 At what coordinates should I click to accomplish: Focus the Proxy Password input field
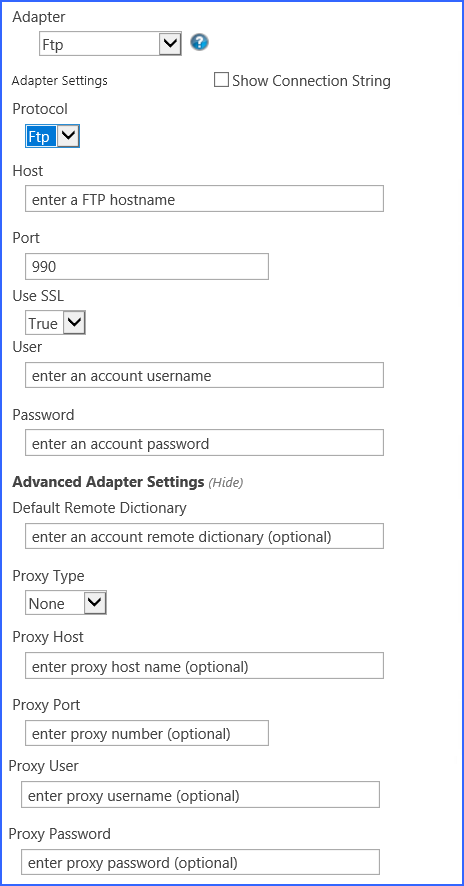click(x=200, y=862)
